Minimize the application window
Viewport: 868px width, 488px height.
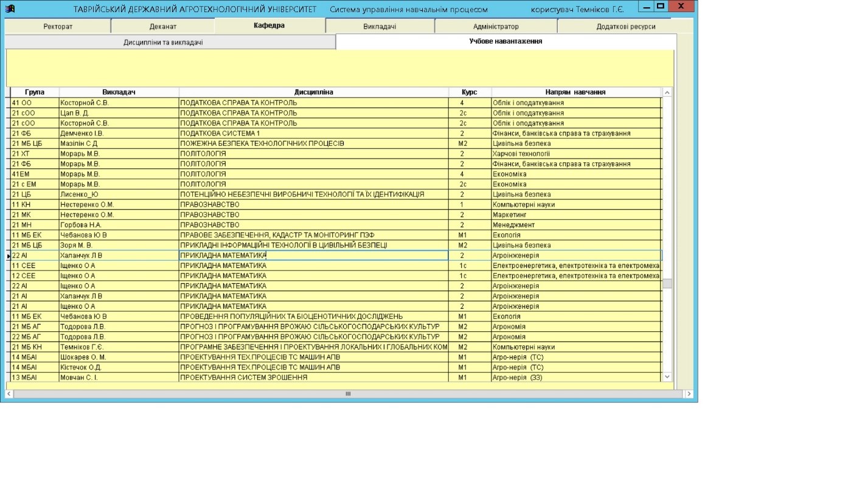click(645, 6)
